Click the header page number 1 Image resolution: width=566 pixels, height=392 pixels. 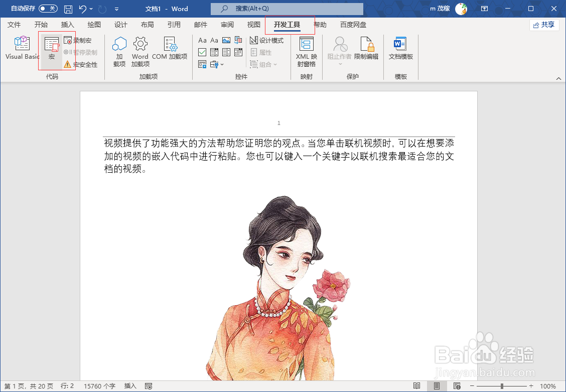(x=278, y=123)
